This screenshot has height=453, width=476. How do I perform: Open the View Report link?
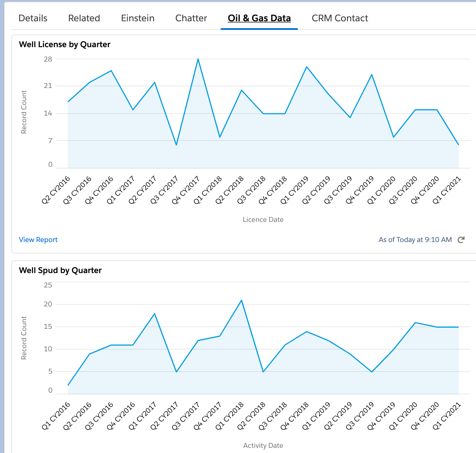pos(38,240)
